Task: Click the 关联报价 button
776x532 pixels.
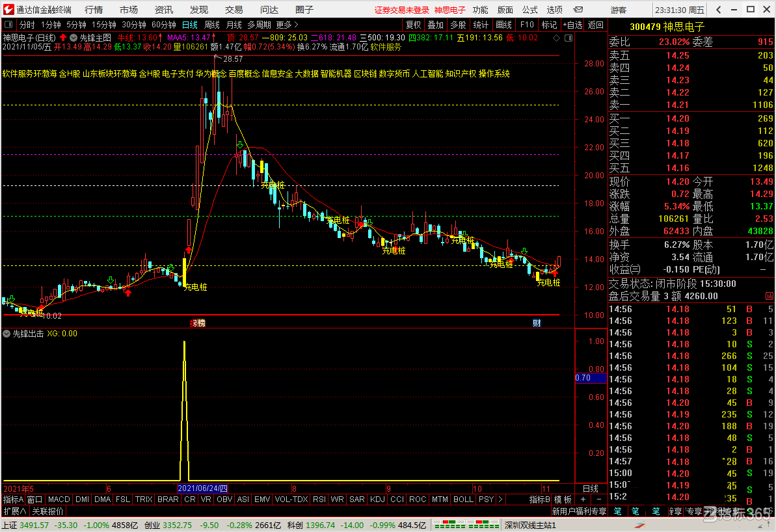Action: click(x=48, y=511)
